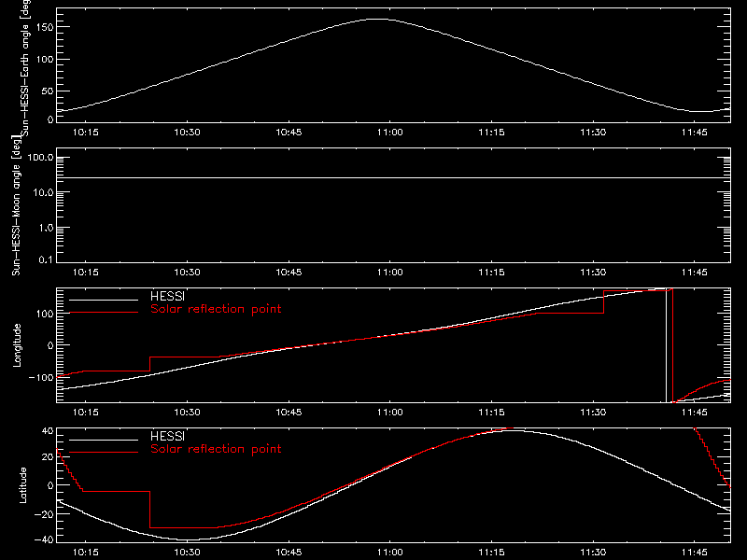The image size is (747, 560).
Task: Click the red legend line in the Latitude plot
Action: 104,453
